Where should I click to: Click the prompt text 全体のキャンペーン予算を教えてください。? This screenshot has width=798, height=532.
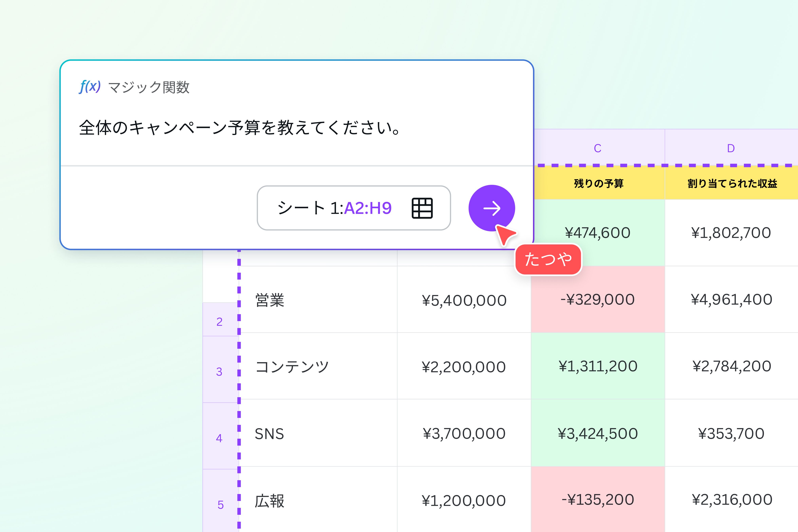click(x=240, y=128)
